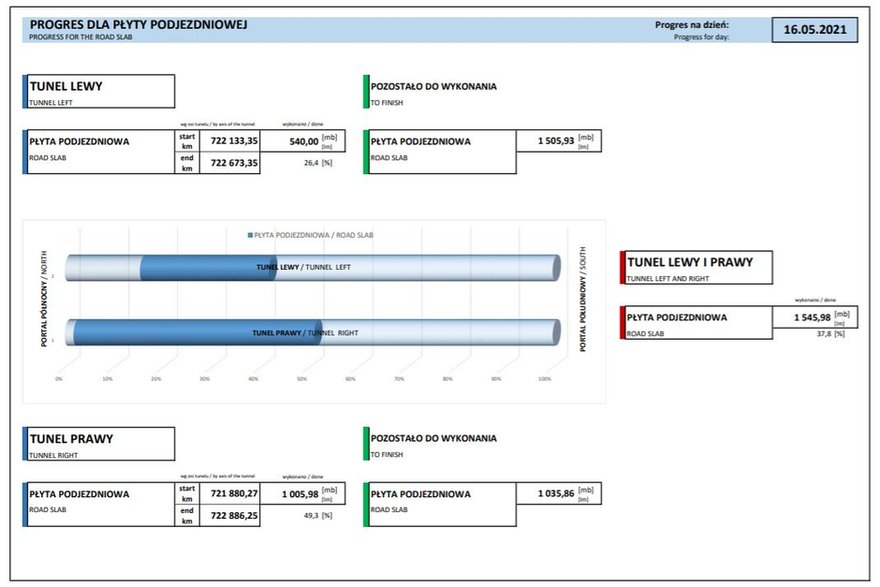Select the 1 005,98 done value cell
880x587 pixels.
[303, 493]
